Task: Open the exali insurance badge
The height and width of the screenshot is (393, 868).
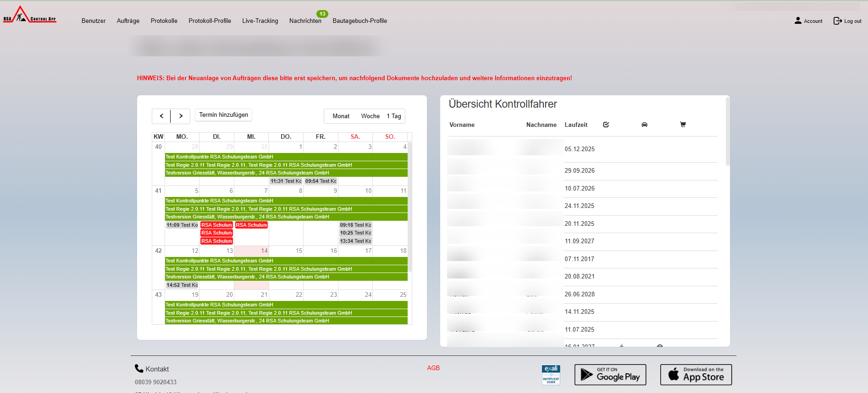Action: tap(551, 375)
